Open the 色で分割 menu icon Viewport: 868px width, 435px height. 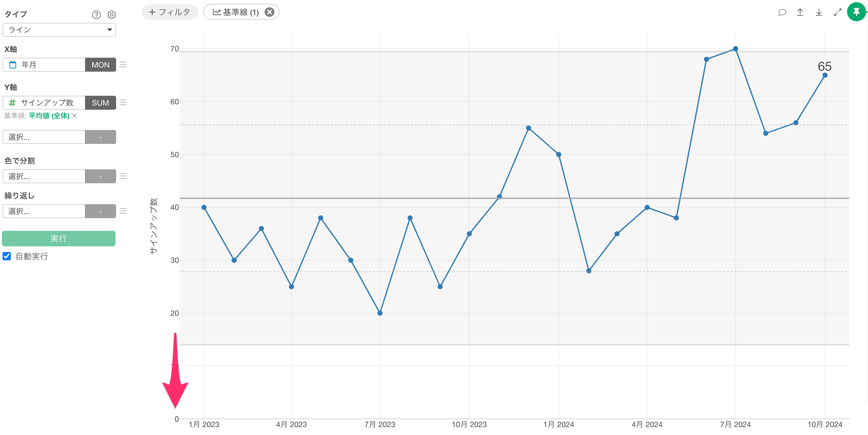pos(123,176)
